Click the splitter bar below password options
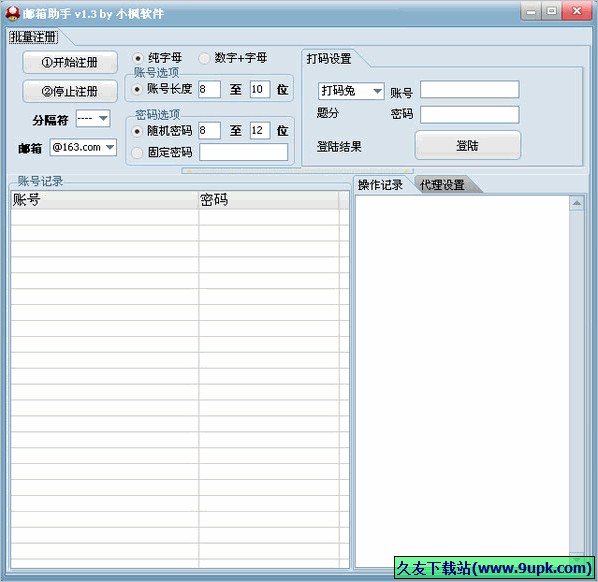Screen dimensions: 598x582 click(x=297, y=171)
